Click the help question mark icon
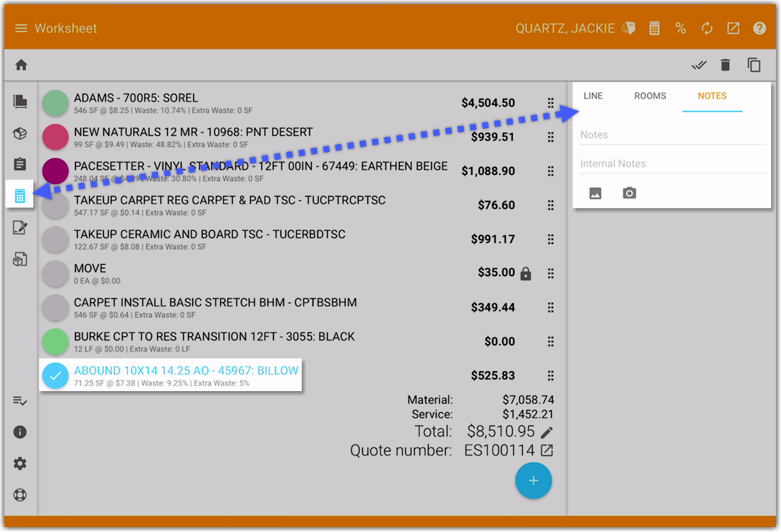The width and height of the screenshot is (781, 532). (x=759, y=28)
